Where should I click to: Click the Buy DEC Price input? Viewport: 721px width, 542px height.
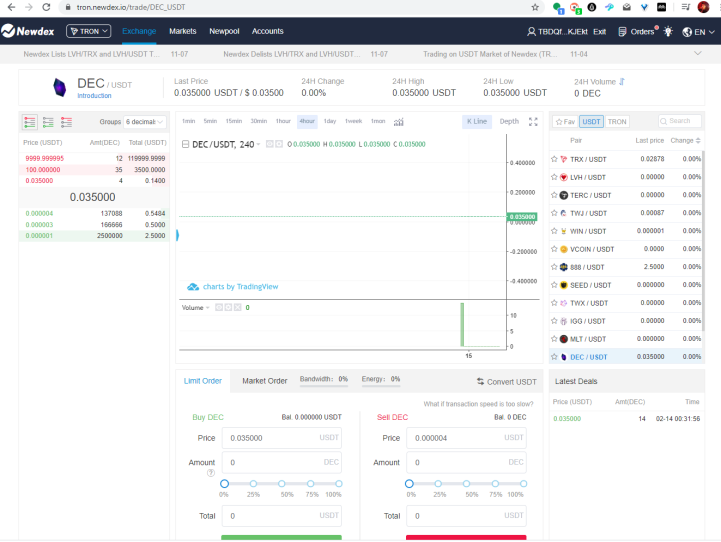[x=282, y=438]
